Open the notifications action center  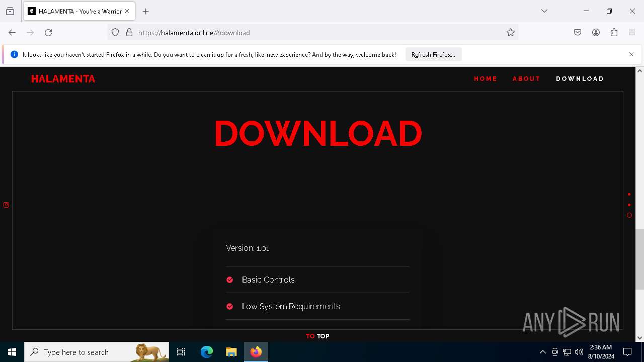tap(627, 352)
